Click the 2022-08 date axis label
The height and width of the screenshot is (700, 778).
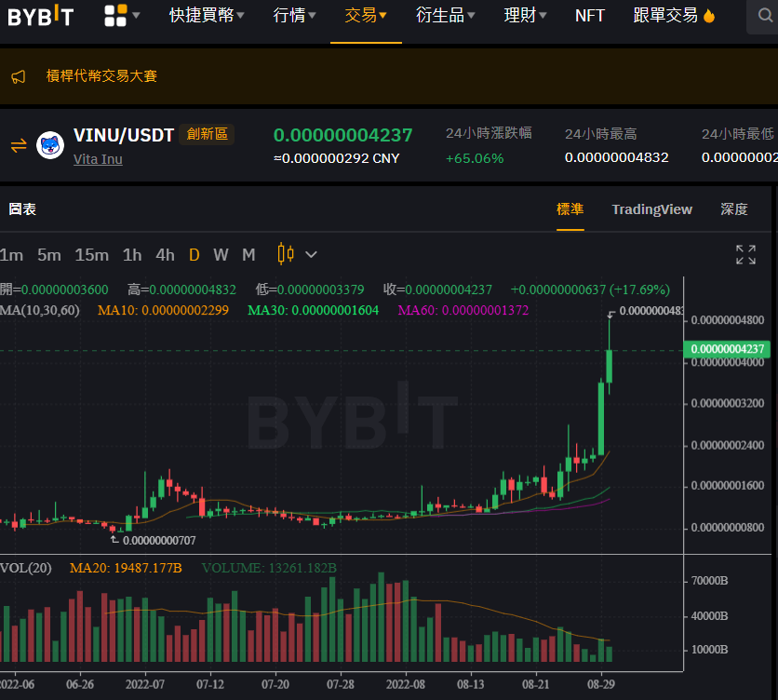406,684
